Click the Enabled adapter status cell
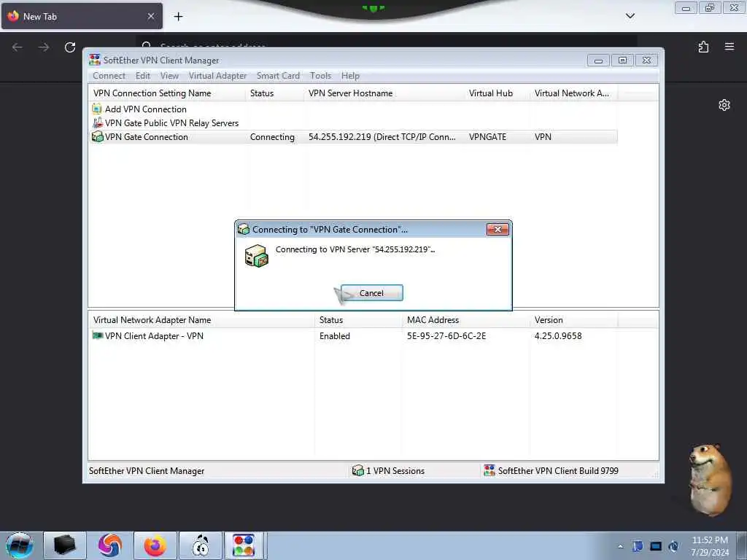The height and width of the screenshot is (560, 747). 334,336
